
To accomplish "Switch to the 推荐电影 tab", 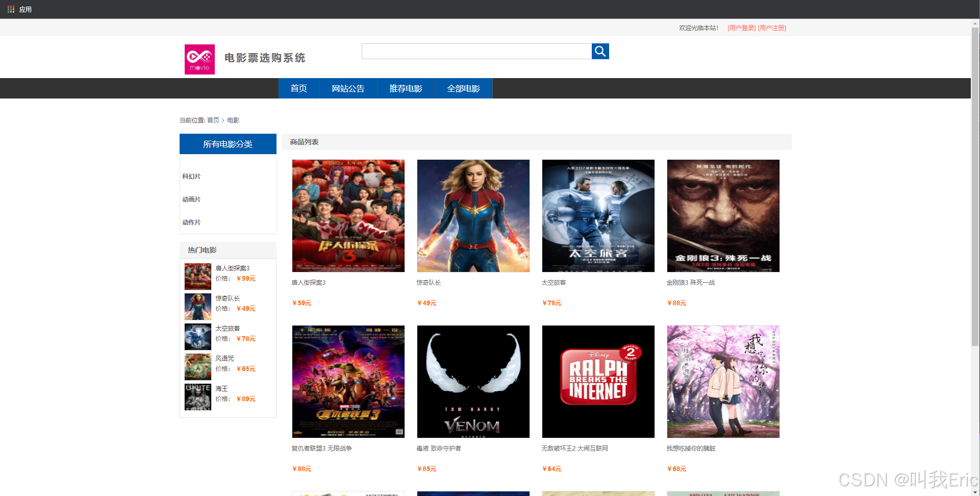I will 406,88.
